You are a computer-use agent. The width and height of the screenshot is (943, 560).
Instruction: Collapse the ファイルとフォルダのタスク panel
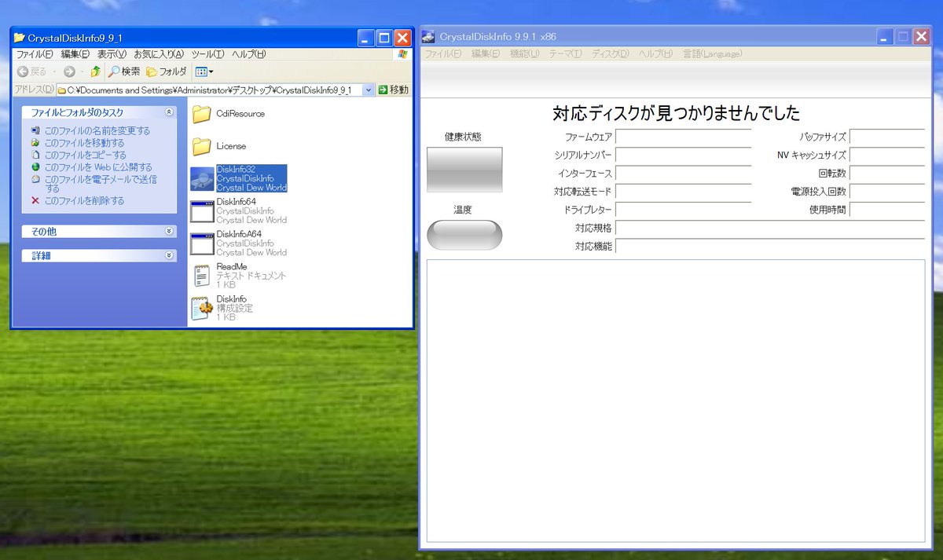coord(169,112)
